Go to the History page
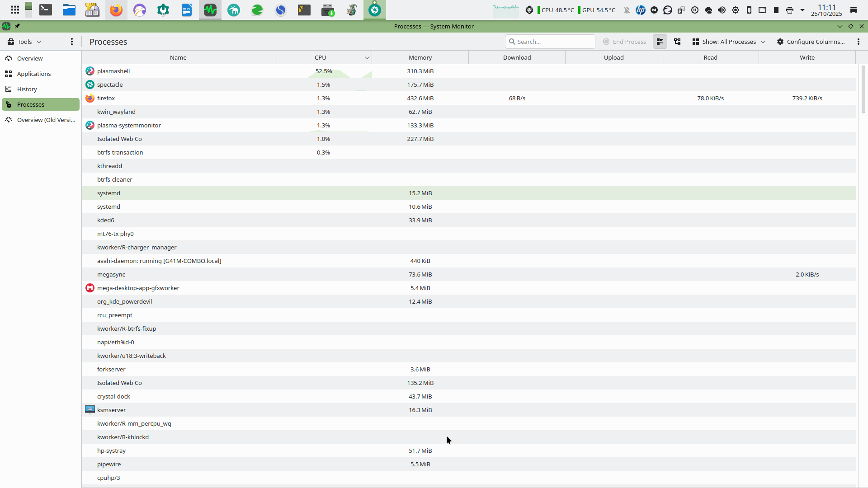868x488 pixels. (27, 89)
